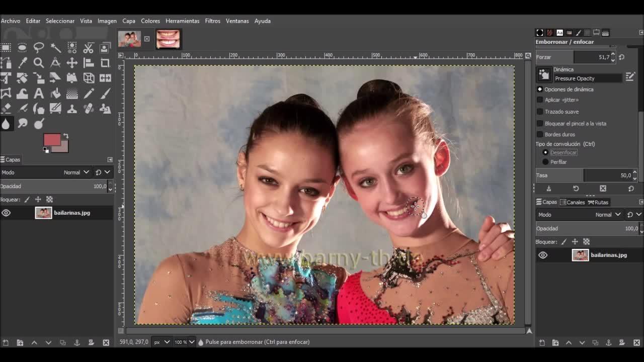Screen dimensions: 644x362
Task: Select the Perfilar radio button
Action: pos(545,162)
